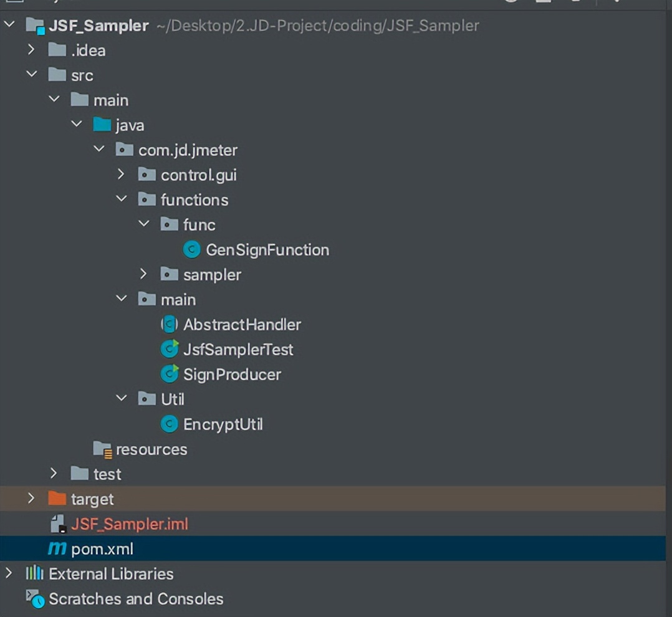The width and height of the screenshot is (672, 617).
Task: Click the module icon beside JSF_Sampler.iml
Action: tap(58, 524)
